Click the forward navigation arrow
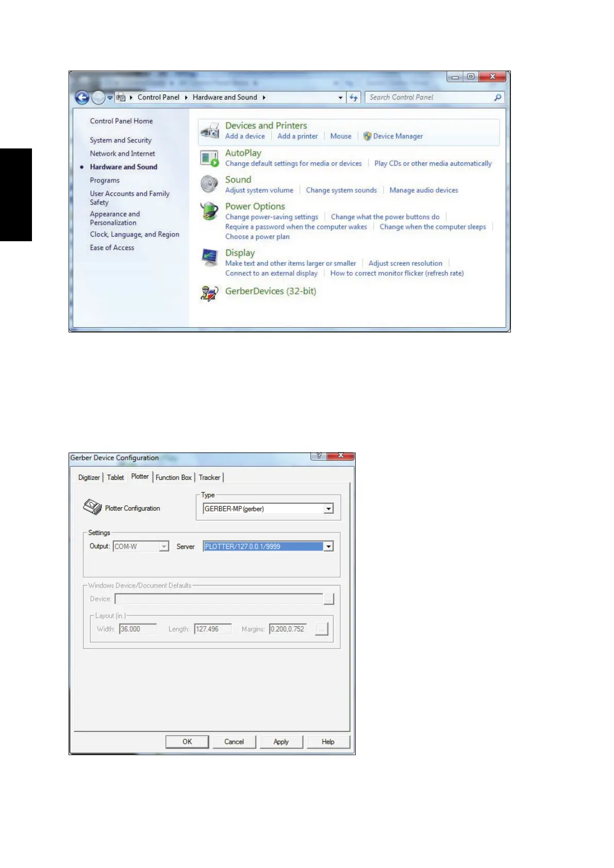 click(98, 97)
